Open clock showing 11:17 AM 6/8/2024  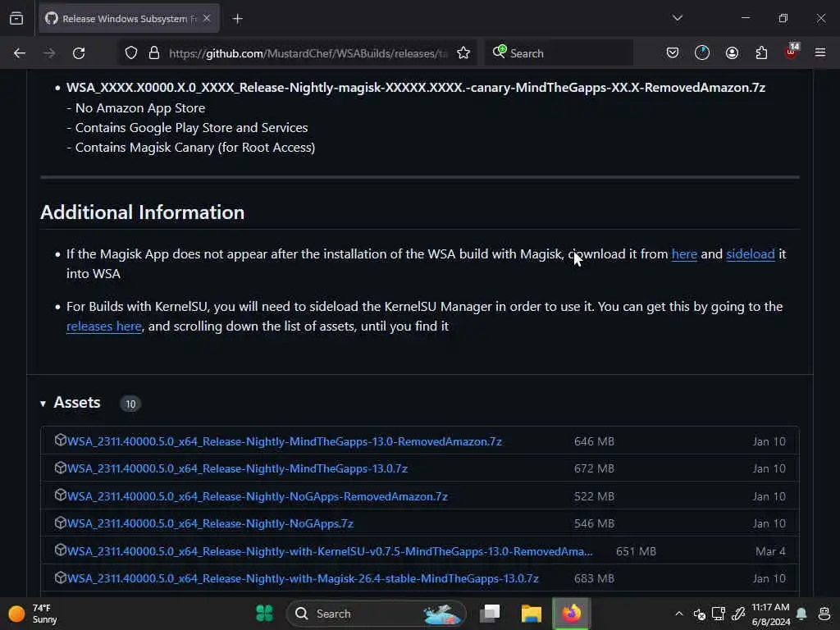point(770,614)
